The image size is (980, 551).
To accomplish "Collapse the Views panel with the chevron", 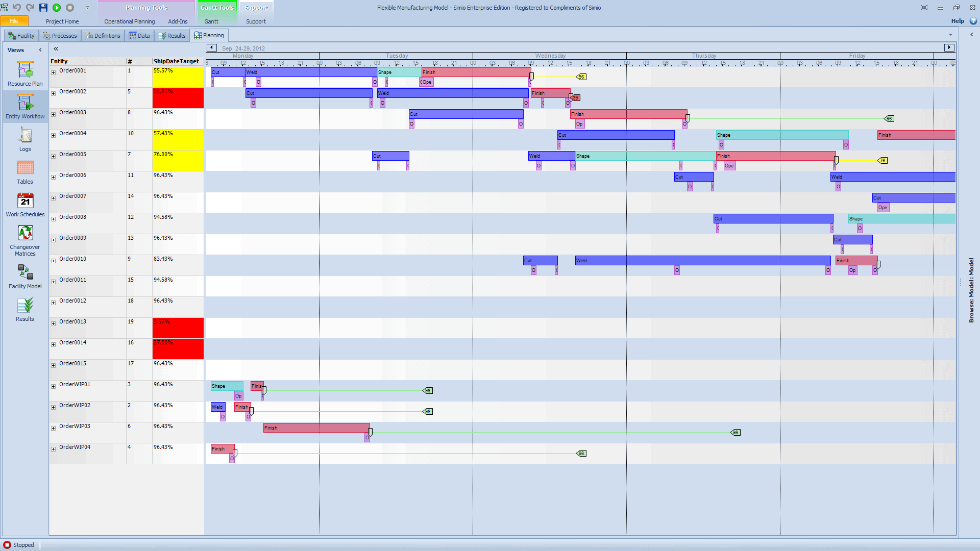I will [40, 50].
